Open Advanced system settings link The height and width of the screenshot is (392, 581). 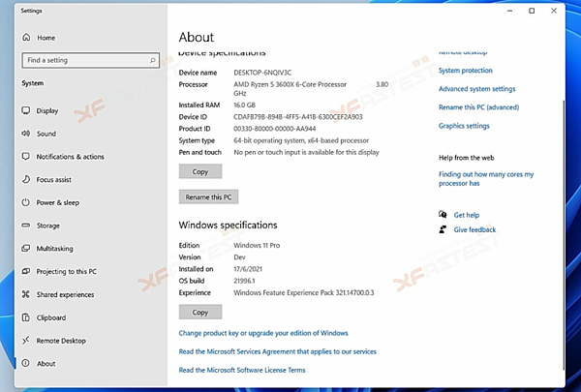coord(476,89)
